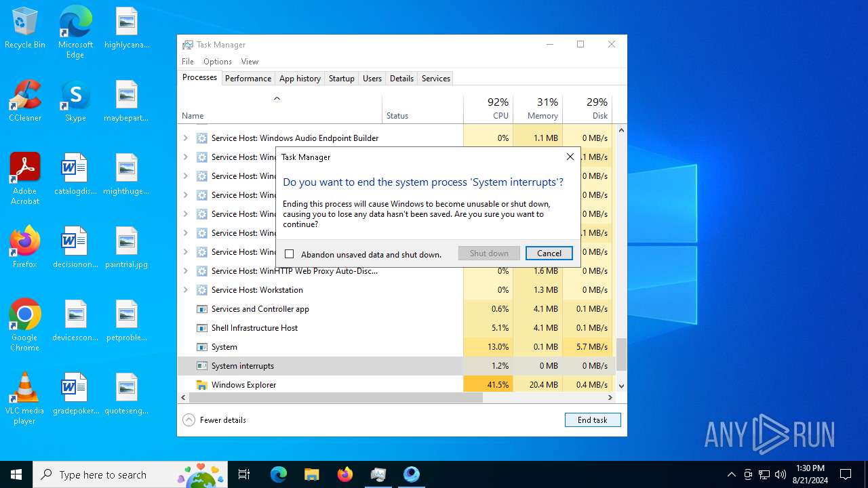Screen dimensions: 868x488
Task: Sort by the CPU column header
Action: point(488,108)
